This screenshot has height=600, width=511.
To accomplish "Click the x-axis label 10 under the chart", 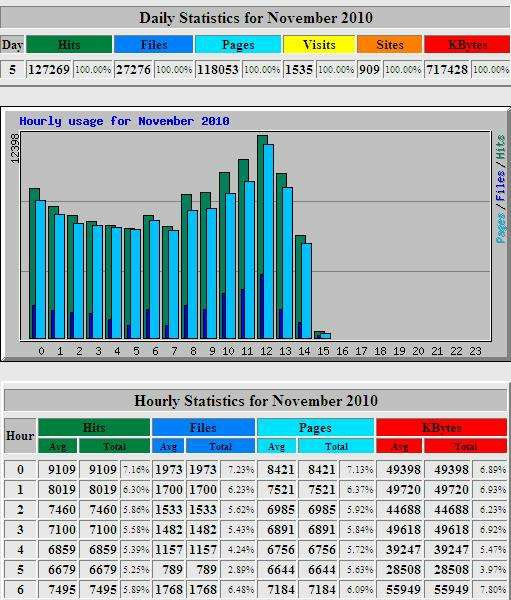I will pos(228,351).
